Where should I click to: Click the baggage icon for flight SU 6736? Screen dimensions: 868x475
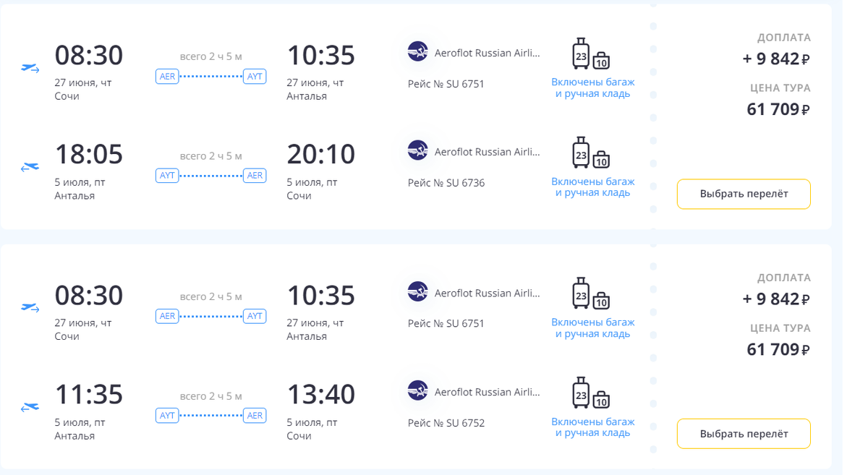tap(592, 153)
